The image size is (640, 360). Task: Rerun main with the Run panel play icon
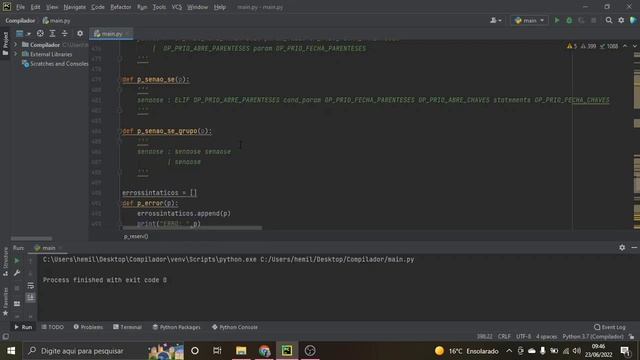tap(17, 260)
